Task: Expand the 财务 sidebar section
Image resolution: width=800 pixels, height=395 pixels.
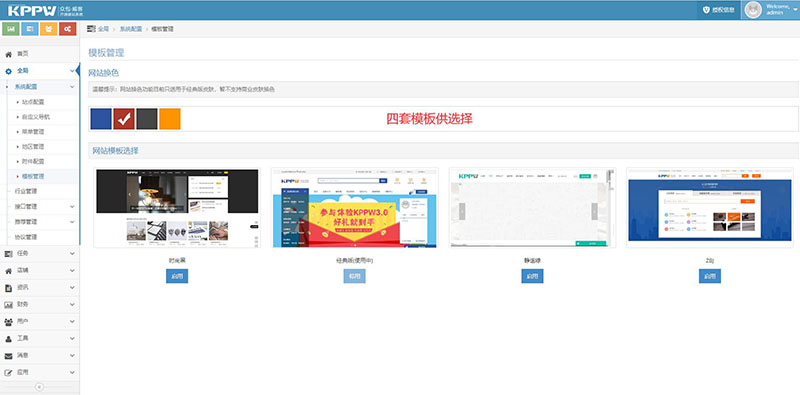Action: tap(40, 305)
